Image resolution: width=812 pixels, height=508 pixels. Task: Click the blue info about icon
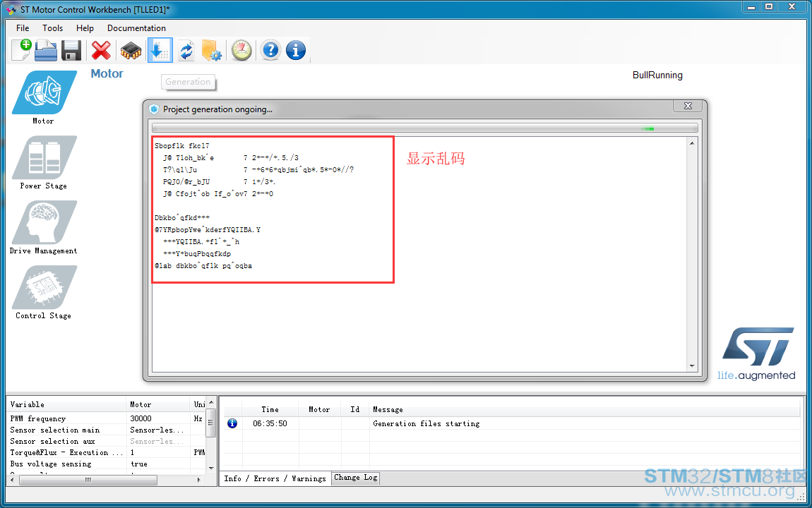(x=296, y=50)
